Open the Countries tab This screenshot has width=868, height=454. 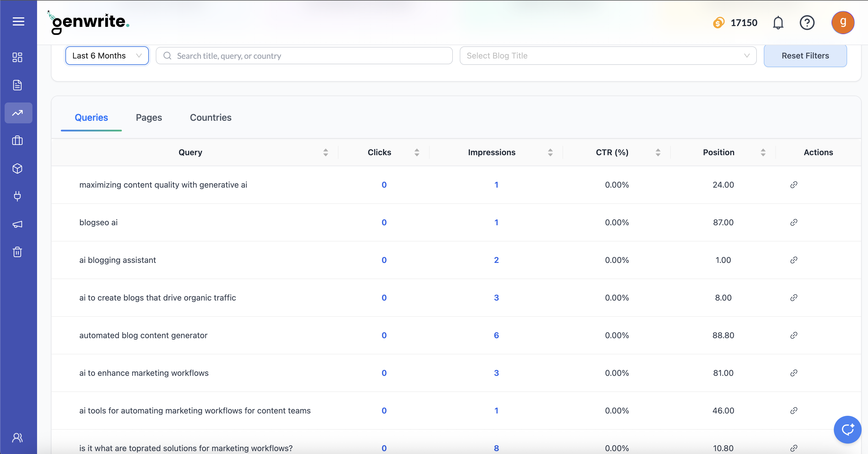pyautogui.click(x=210, y=117)
